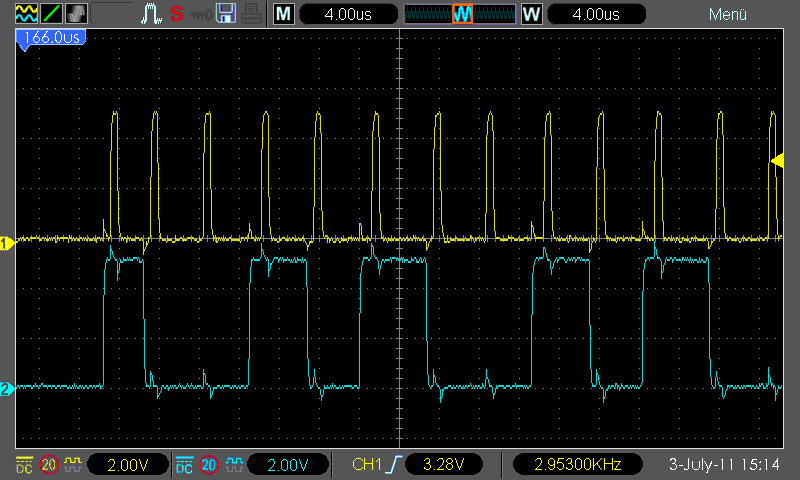Click the yellow channel 1 ground marker

click(7, 244)
